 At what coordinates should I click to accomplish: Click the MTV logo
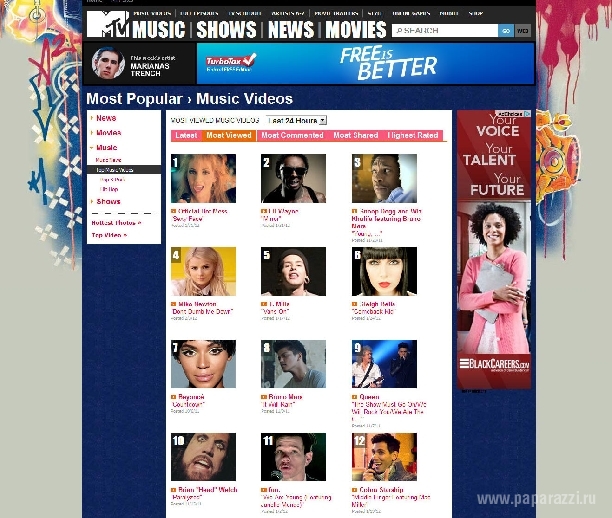point(108,24)
